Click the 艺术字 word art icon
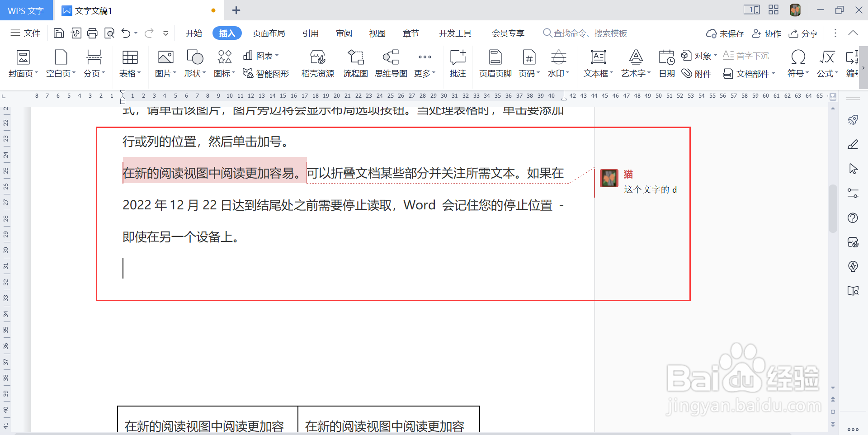 (x=636, y=57)
